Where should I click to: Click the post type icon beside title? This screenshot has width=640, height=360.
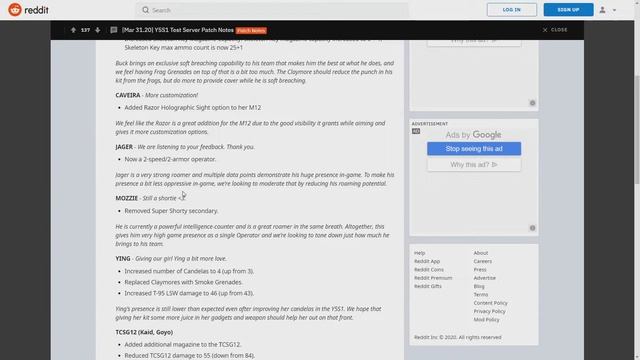coord(114,30)
